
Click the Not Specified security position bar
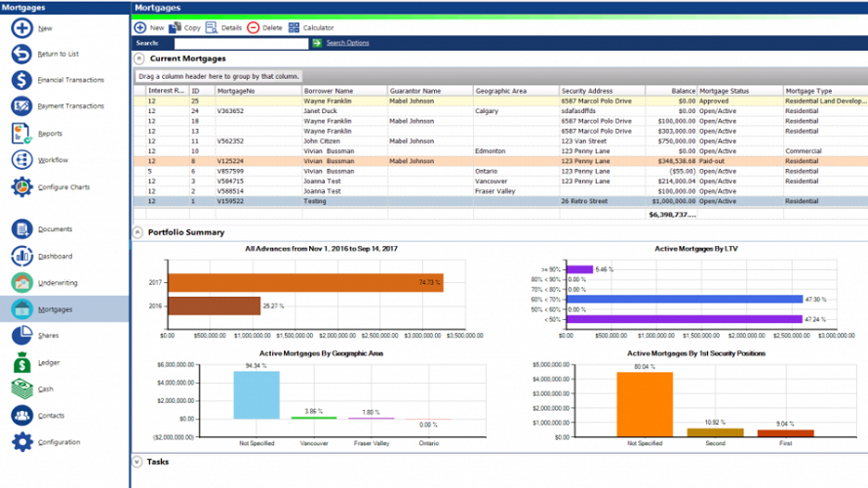[645, 404]
